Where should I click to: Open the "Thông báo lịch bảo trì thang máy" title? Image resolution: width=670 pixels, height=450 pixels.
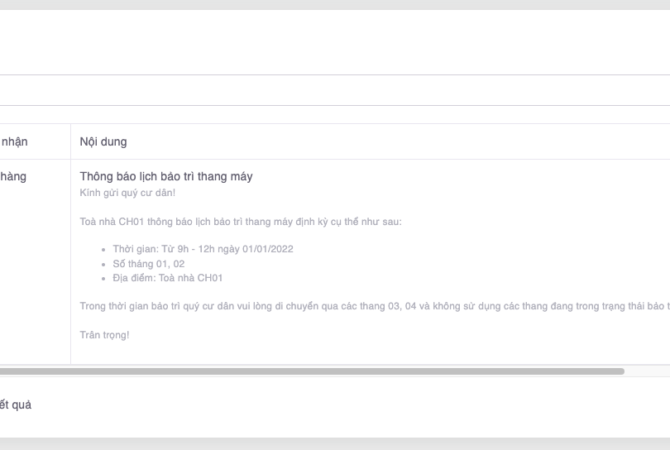166,177
